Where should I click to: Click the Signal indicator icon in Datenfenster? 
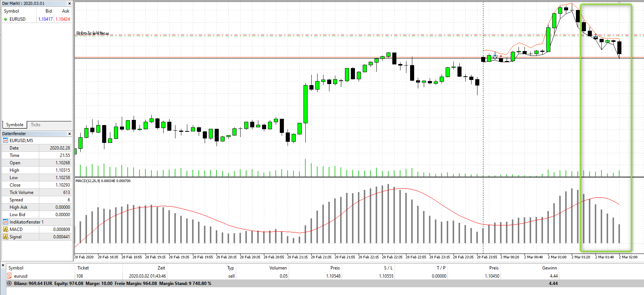(x=6, y=237)
